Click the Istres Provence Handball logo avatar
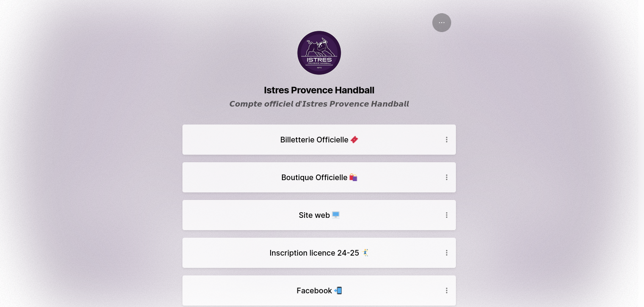This screenshot has height=307, width=644. pyautogui.click(x=319, y=53)
